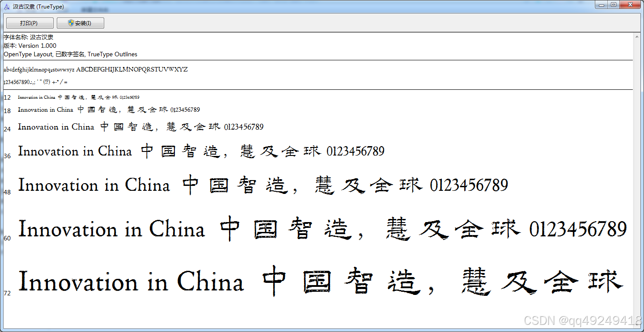Image resolution: width=644 pixels, height=332 pixels.
Task: Minimize the font preview window
Action: [602, 4]
